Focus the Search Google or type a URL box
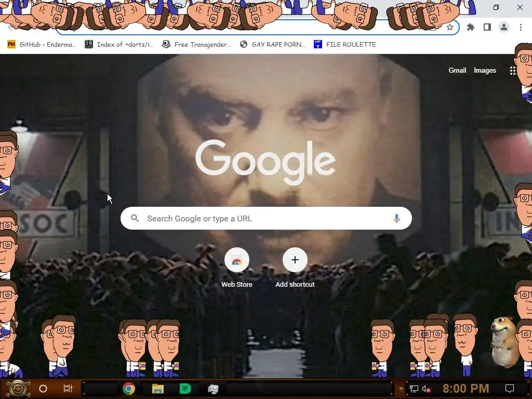The width and height of the screenshot is (532, 399). (x=266, y=218)
